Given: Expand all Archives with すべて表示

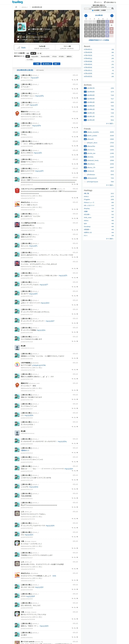Looking at the screenshot, I should (x=110, y=124).
